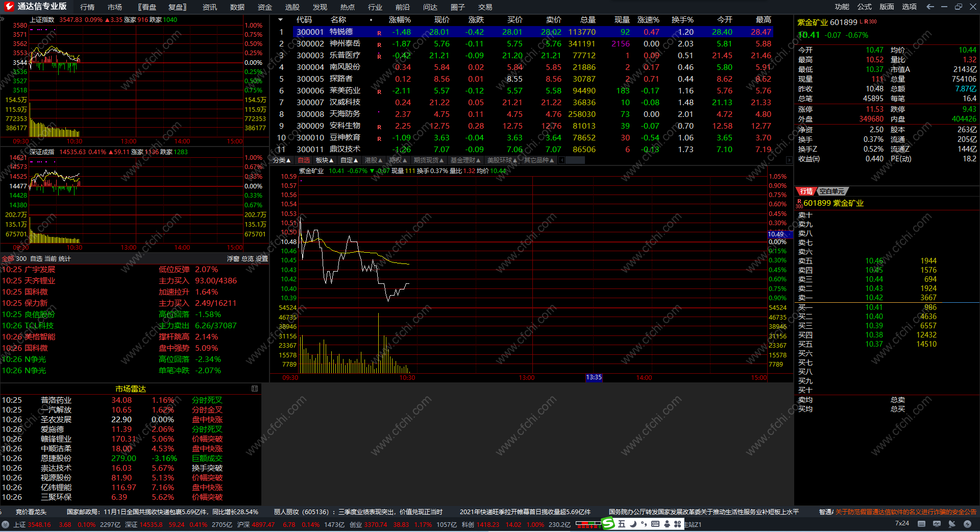This screenshot has height=532, width=980.
Task: Open the 市场 menu
Action: 115,7
